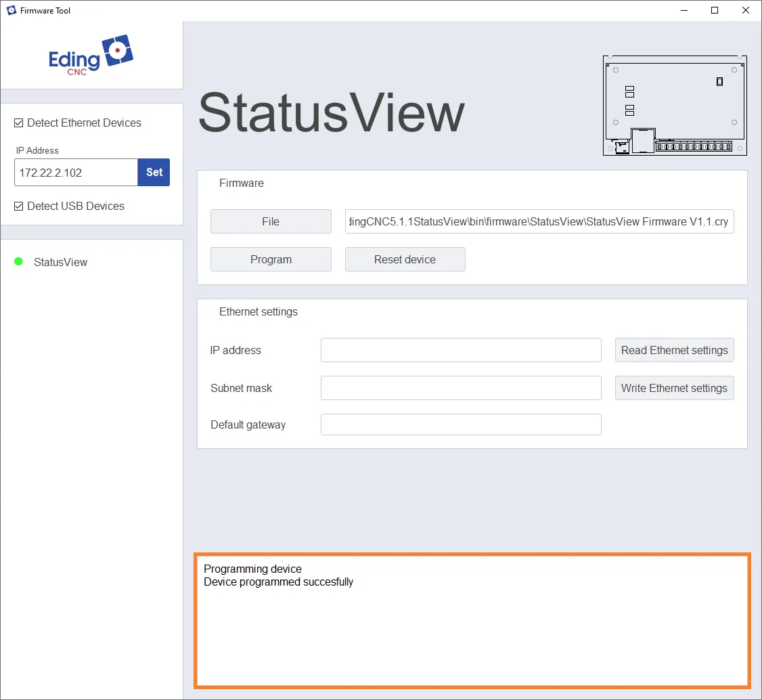Close the Firmware Tool window

[x=746, y=10]
